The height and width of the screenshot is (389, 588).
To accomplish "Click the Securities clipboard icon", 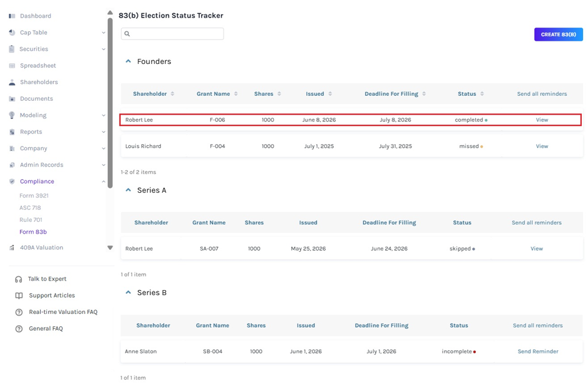I will pyautogui.click(x=12, y=49).
